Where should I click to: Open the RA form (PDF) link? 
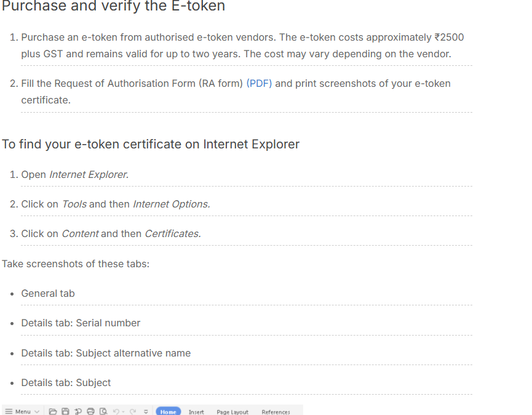tap(259, 83)
